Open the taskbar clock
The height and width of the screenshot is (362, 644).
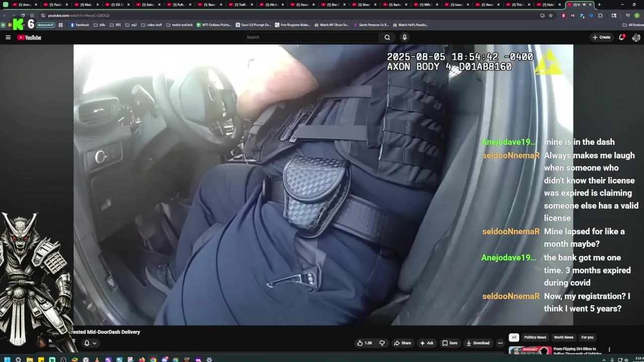pos(638,359)
